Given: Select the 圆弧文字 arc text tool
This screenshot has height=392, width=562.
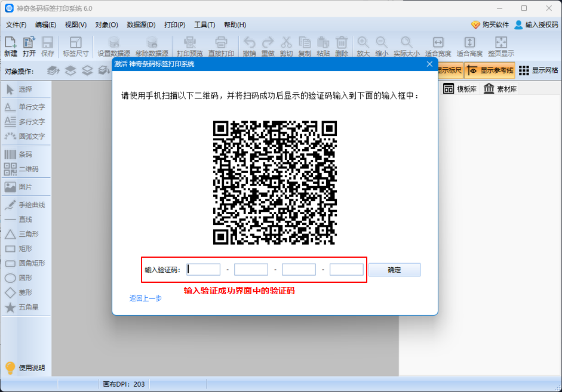Looking at the screenshot, I should pyautogui.click(x=26, y=136).
